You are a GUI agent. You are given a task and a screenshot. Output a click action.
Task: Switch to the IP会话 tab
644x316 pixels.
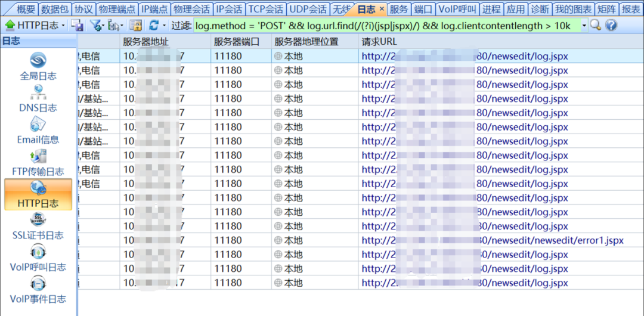pyautogui.click(x=229, y=9)
